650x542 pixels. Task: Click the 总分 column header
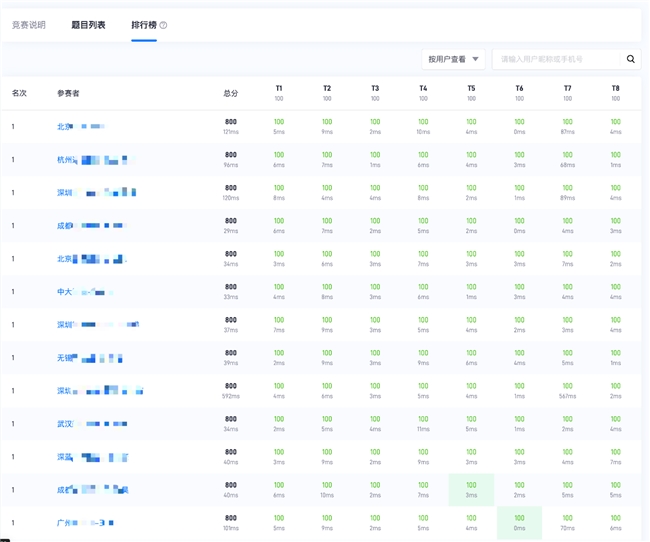231,93
